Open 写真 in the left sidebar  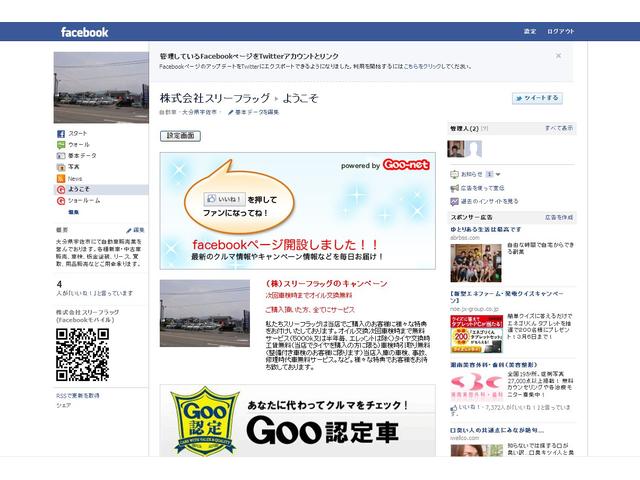(x=73, y=167)
